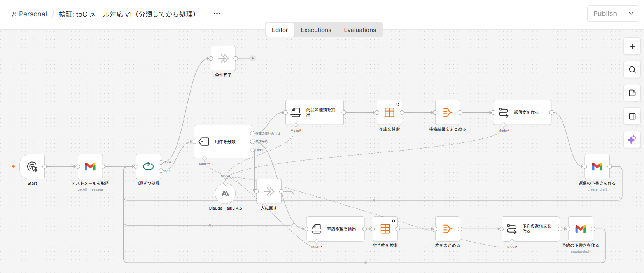The width and height of the screenshot is (644, 273).
Task: Click the 'getAll: message' subtitle text
Action: [90, 189]
